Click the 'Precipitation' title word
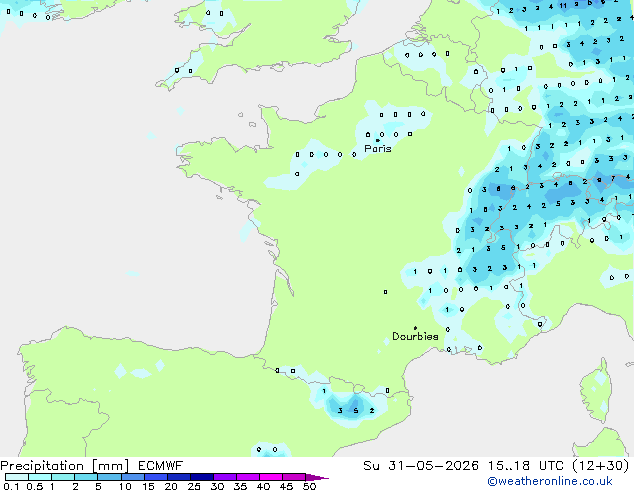Viewport: 634px width, 490px height. pos(42,466)
